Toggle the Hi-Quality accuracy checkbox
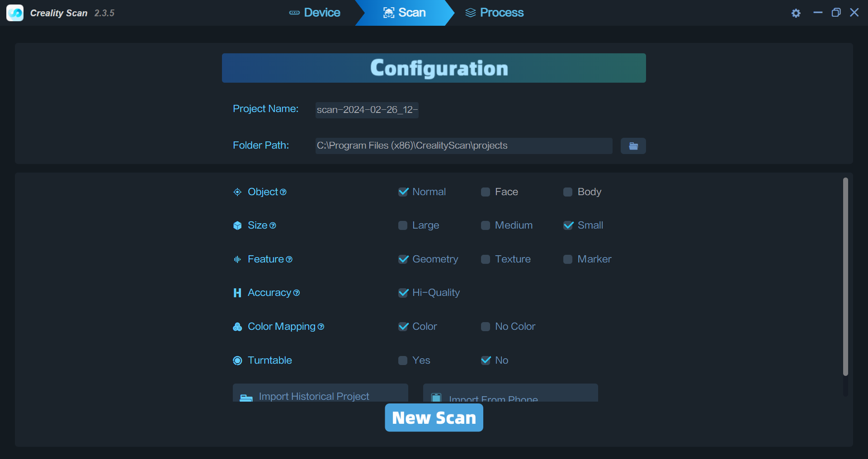The width and height of the screenshot is (868, 459). 403,293
